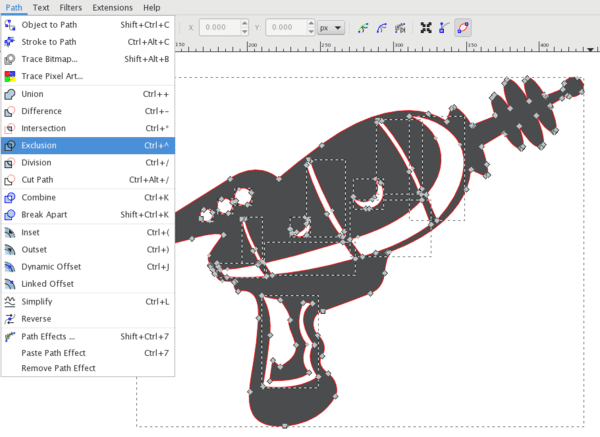The image size is (600, 437).
Task: Click the Union shape icon
Action: tap(10, 94)
